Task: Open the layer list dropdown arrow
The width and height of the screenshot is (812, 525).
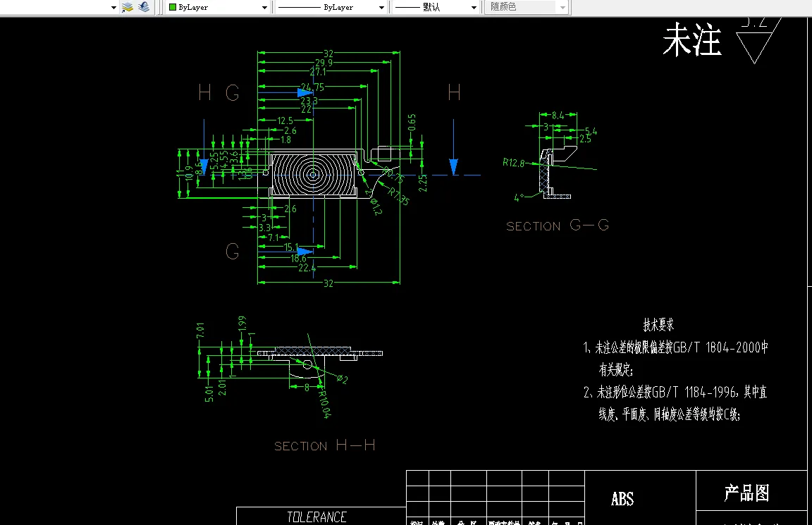Action: pos(113,7)
